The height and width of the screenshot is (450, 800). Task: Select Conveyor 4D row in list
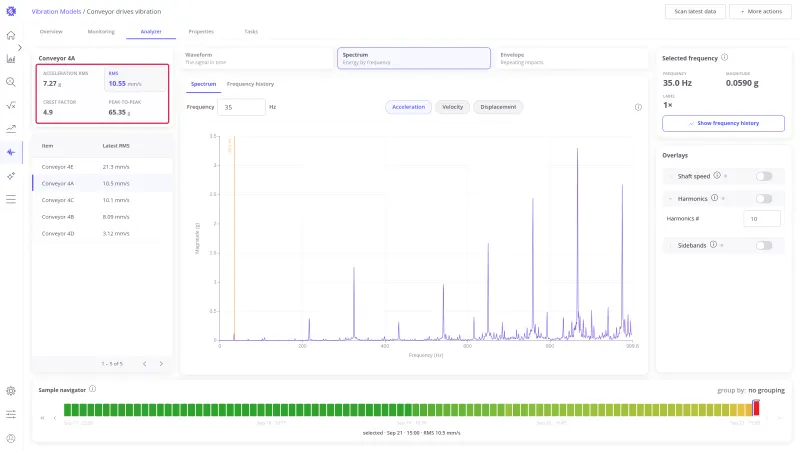pos(103,234)
